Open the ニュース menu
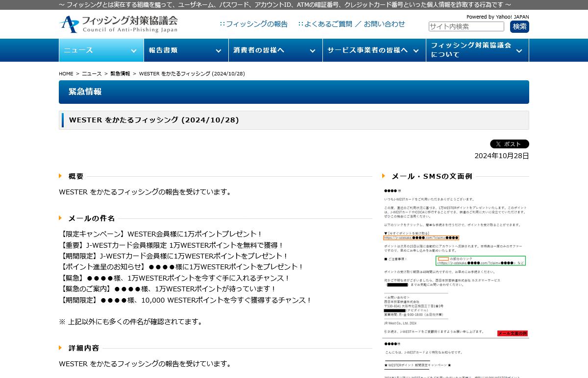Image resolution: width=588 pixels, height=378 pixels. click(101, 50)
